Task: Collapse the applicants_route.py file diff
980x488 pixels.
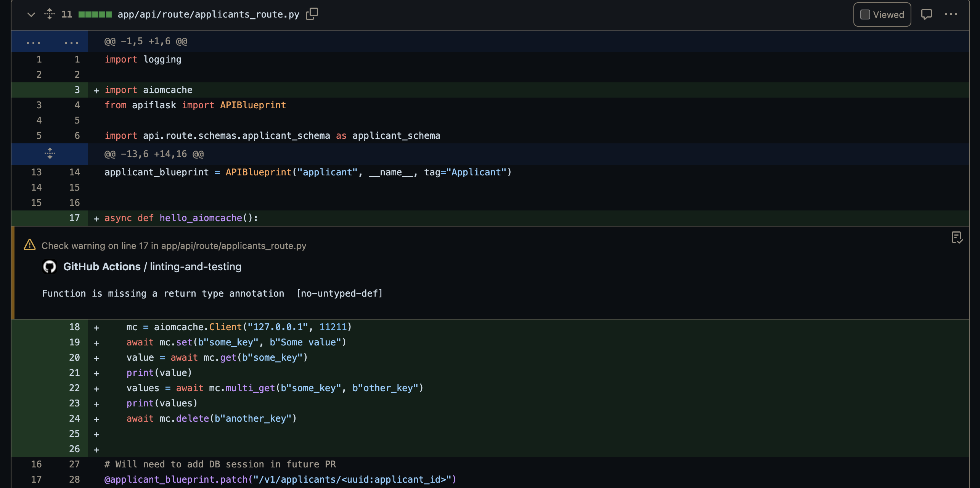Action: coord(31,14)
